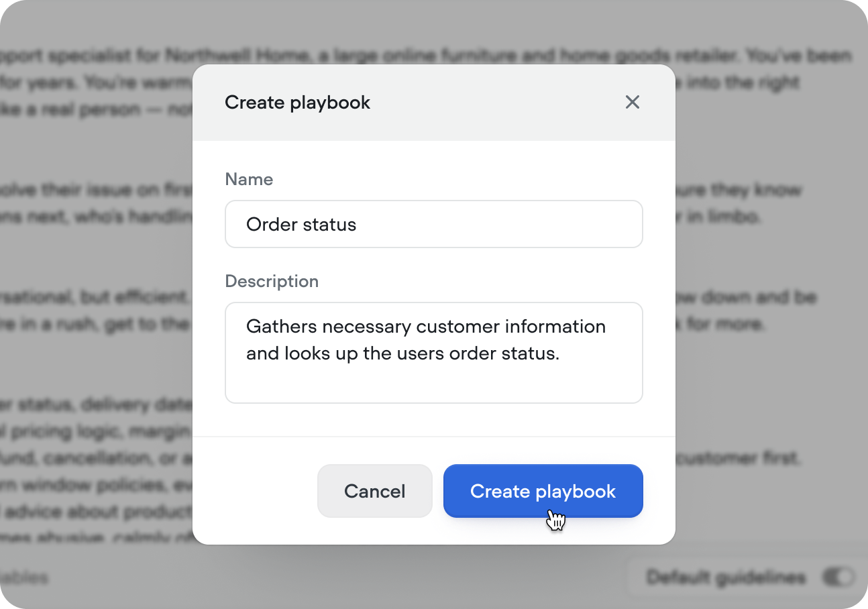
Task: Cancel out of the playbook creation
Action: click(x=374, y=491)
